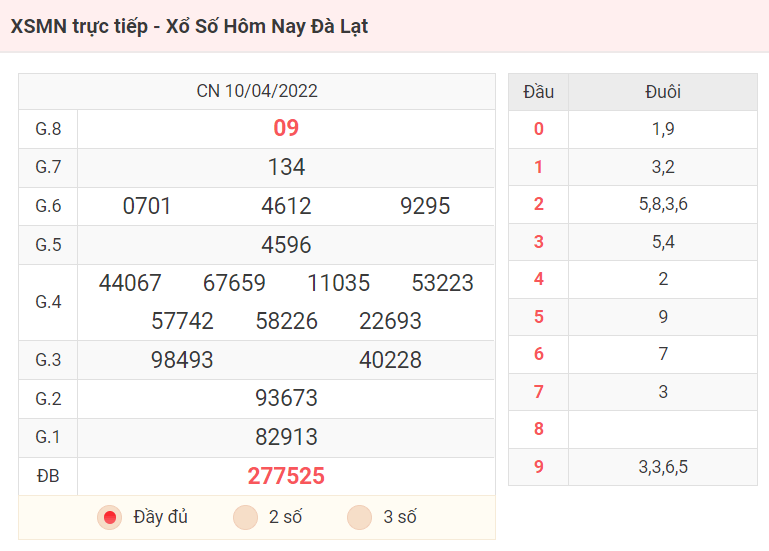Select the "2 số" radio option
This screenshot has width=769, height=551.
[246, 517]
